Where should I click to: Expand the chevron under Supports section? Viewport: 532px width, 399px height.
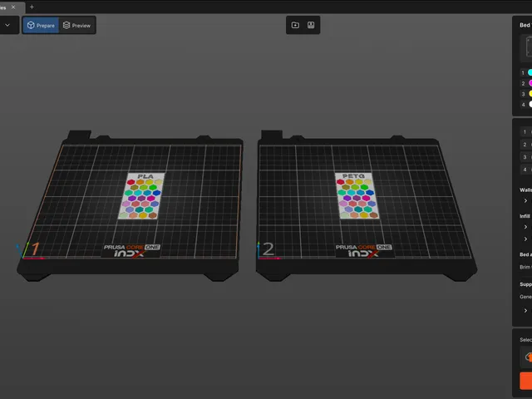click(x=525, y=311)
